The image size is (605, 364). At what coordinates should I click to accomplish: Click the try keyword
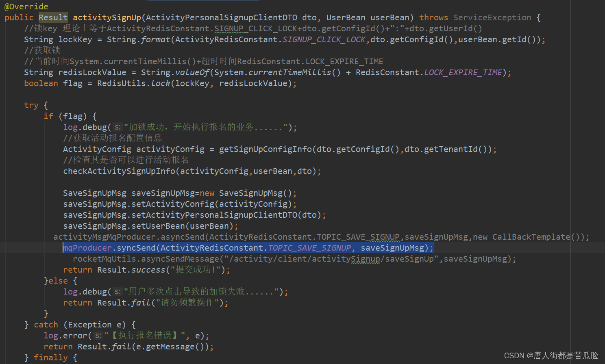[31, 105]
